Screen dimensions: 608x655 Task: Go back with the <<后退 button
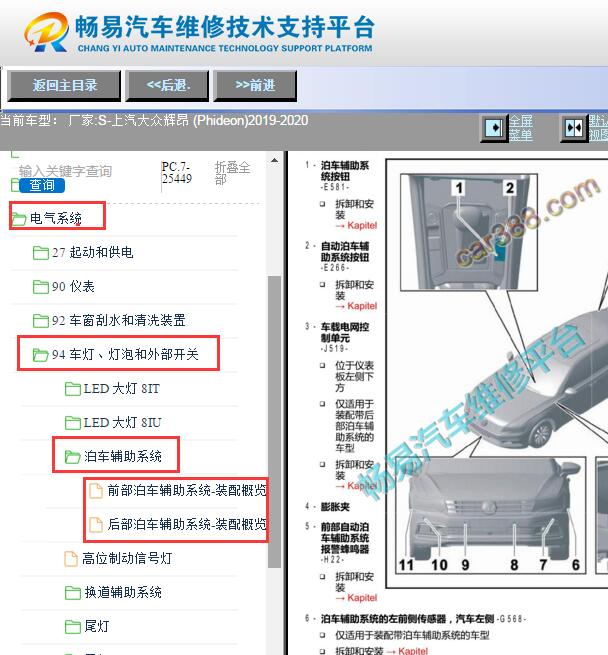[x=167, y=86]
